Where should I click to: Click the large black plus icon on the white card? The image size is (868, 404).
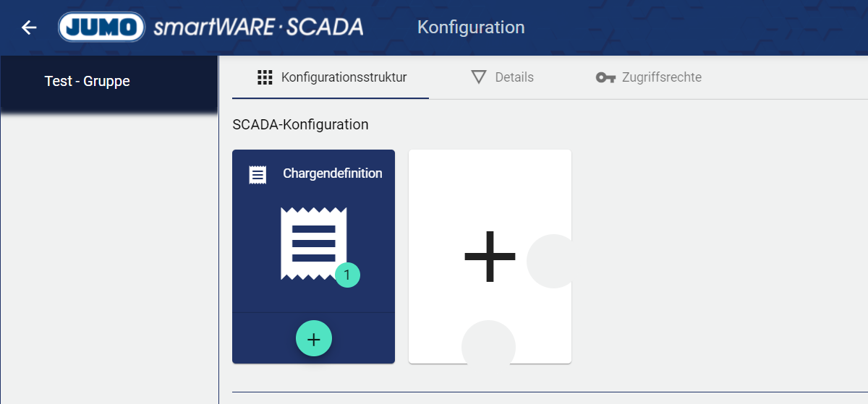point(490,257)
